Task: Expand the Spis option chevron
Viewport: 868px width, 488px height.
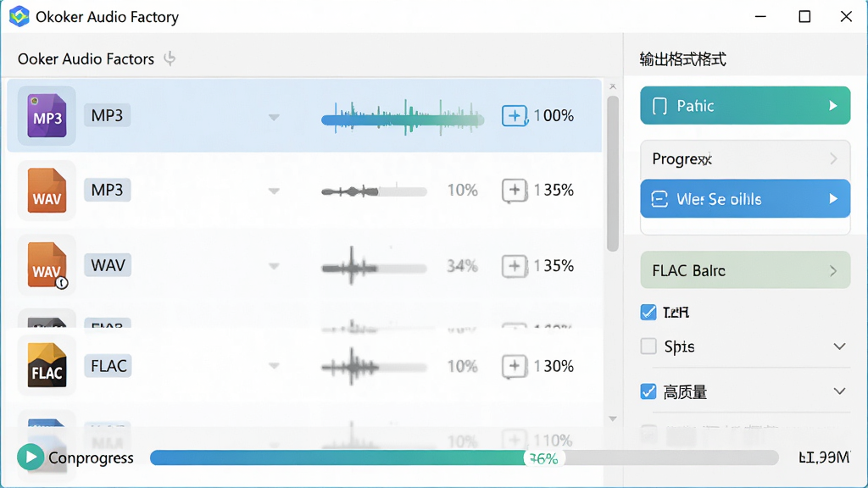Action: [839, 347]
